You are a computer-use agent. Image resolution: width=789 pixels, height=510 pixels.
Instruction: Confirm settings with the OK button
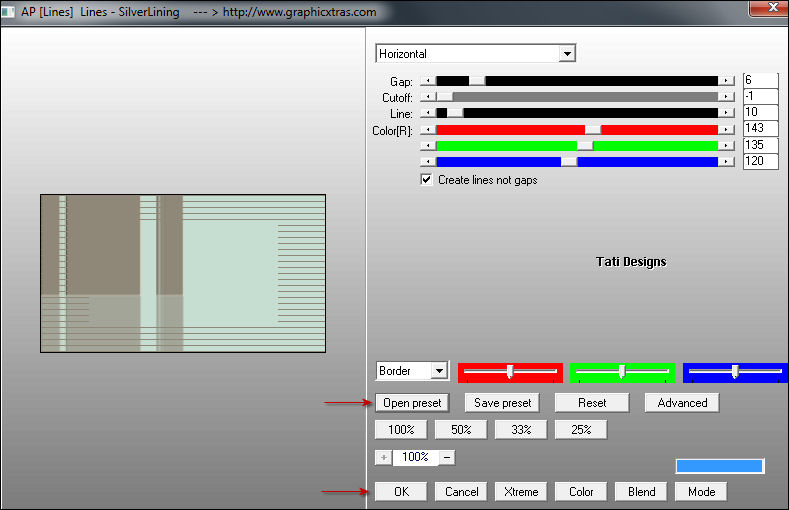point(401,491)
